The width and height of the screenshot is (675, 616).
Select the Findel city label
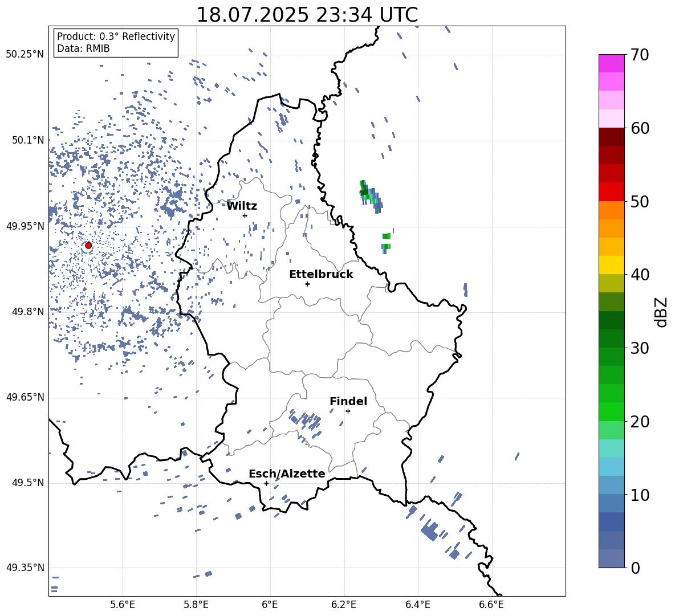point(348,401)
